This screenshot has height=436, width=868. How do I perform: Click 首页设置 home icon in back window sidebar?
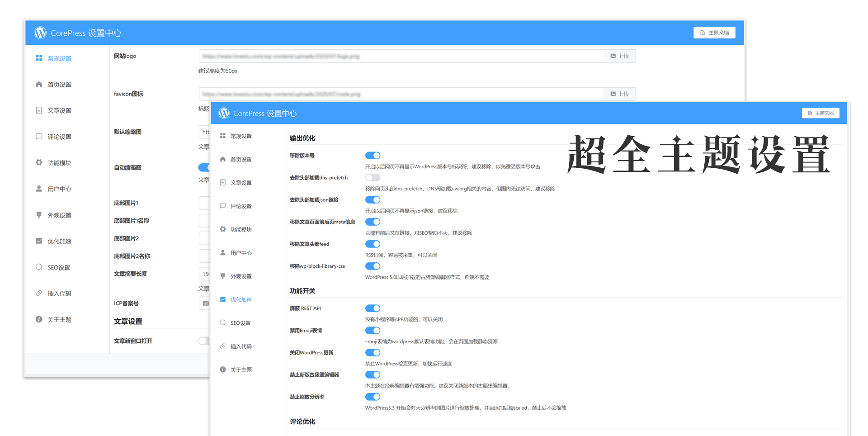[39, 84]
